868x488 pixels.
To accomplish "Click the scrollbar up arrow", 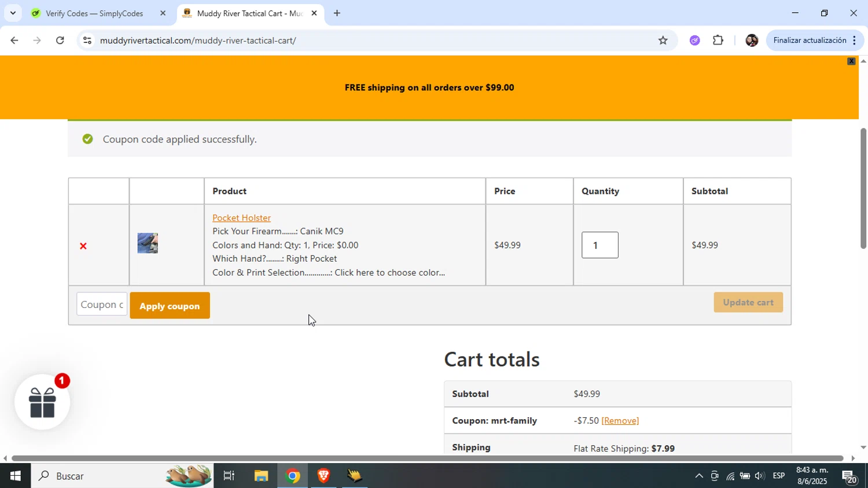I will click(863, 61).
